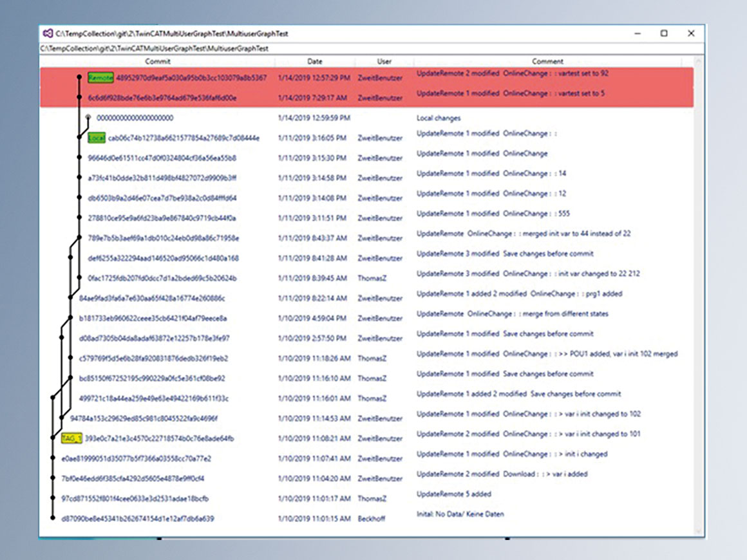Click the User column header

[x=384, y=62]
